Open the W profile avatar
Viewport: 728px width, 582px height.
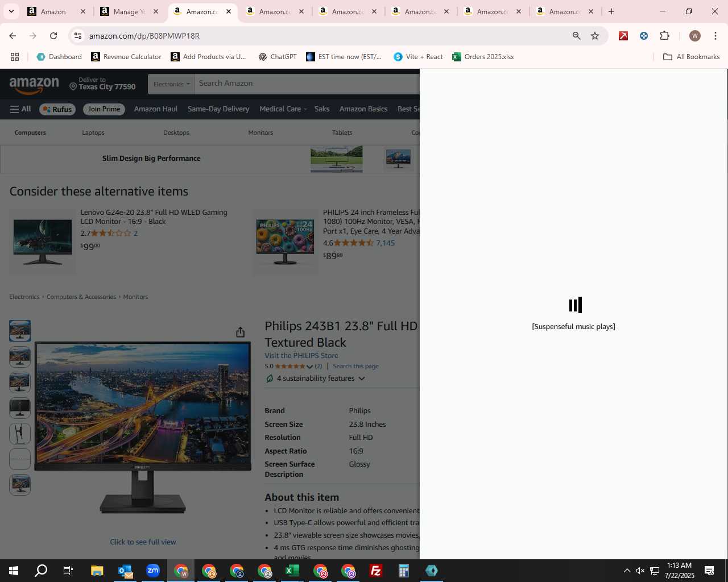[694, 36]
